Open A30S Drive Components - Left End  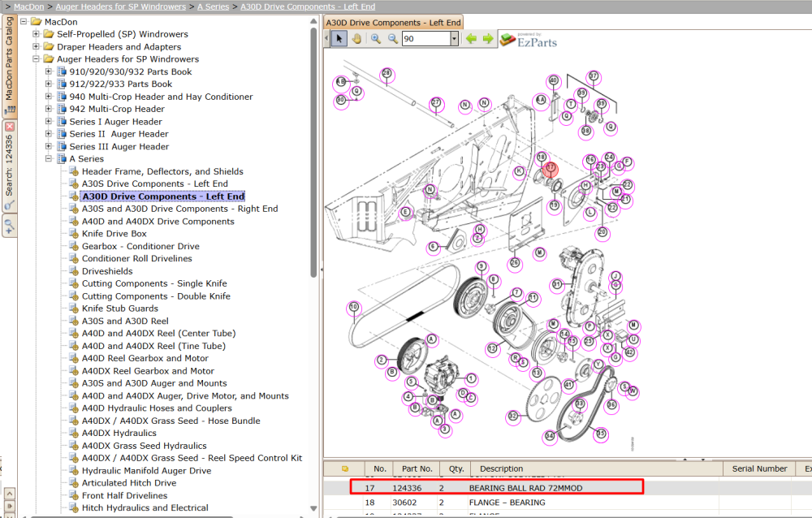[155, 183]
